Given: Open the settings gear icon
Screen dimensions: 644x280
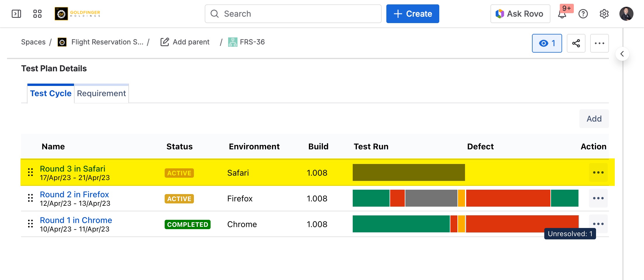Looking at the screenshot, I should [x=604, y=14].
